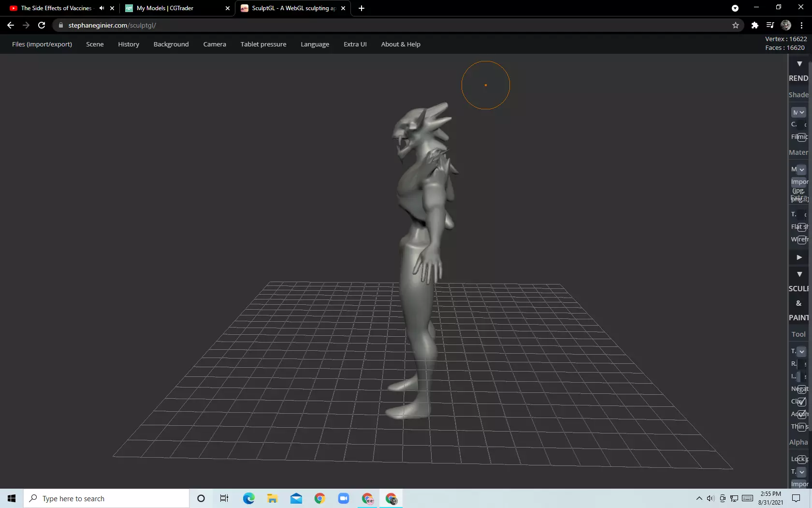Open the Tablet pressure menu

tap(263, 44)
